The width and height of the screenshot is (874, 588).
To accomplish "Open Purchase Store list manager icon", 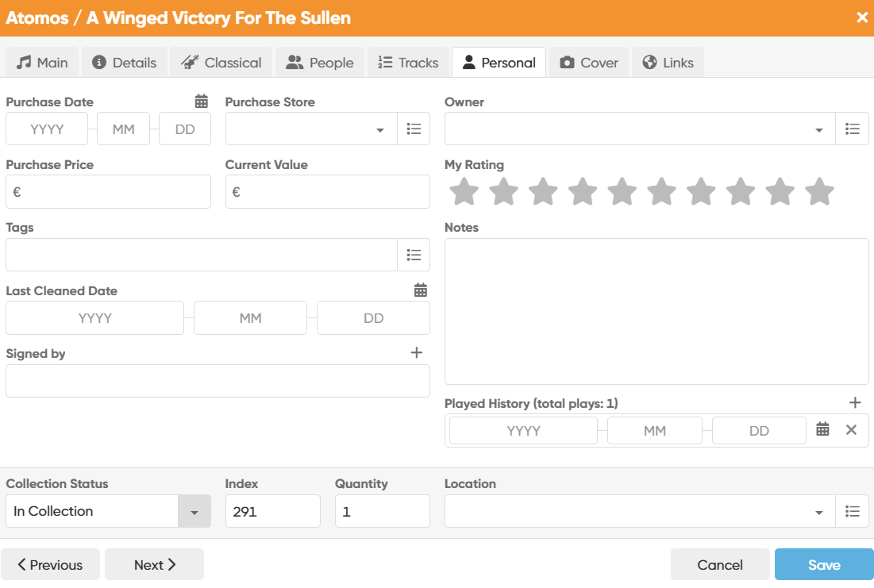I will [x=414, y=129].
